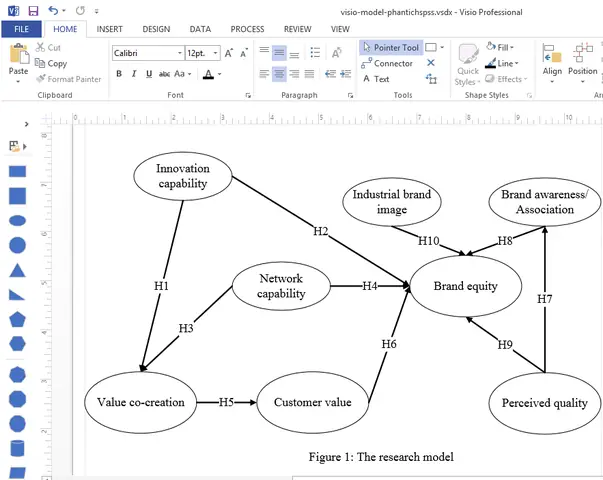Set vertical alignment to top
This screenshot has width=603, height=480.
pos(264,52)
